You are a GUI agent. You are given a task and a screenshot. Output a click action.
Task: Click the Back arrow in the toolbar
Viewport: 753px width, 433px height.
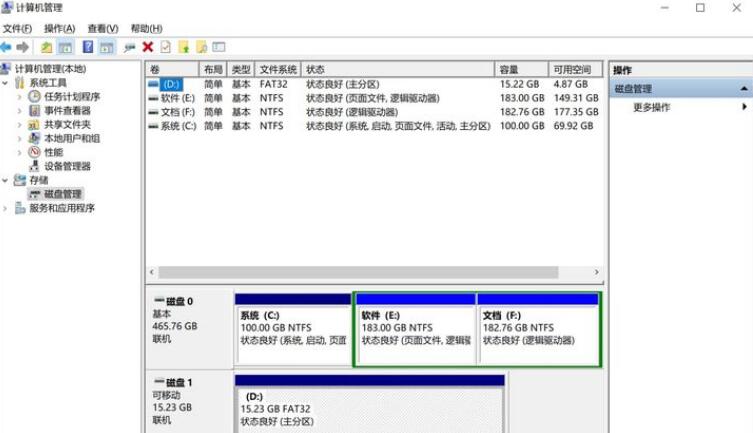coord(7,47)
